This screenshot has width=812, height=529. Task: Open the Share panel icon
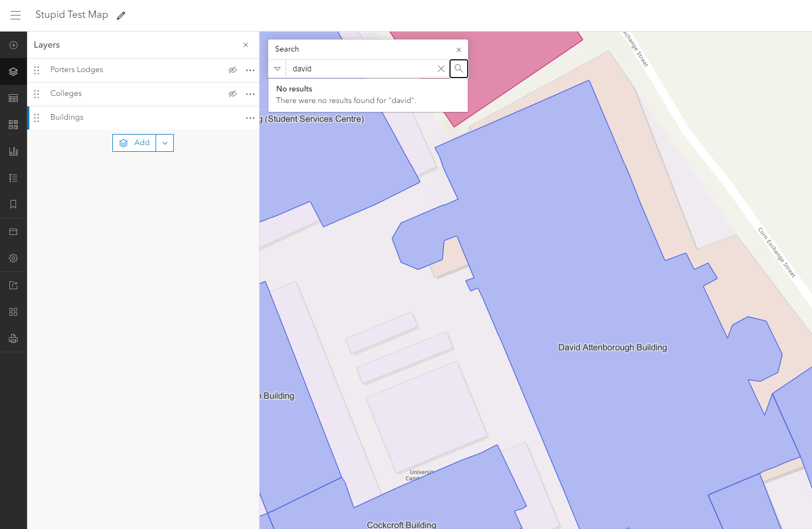pyautogui.click(x=13, y=285)
